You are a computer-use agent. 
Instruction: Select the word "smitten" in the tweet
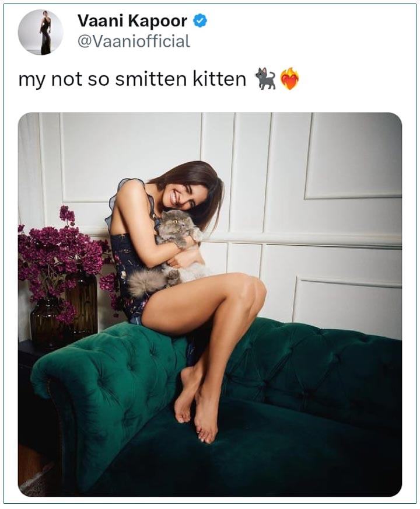(151, 79)
